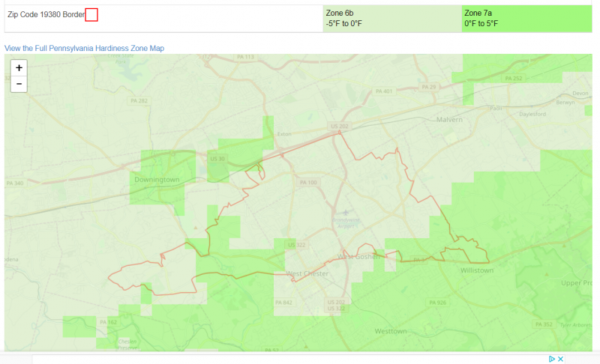Click the red Zip Code border box

tap(91, 15)
